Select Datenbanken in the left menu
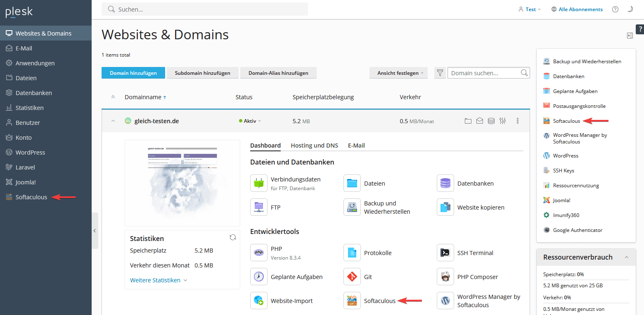This screenshot has height=315, width=644. click(x=33, y=93)
